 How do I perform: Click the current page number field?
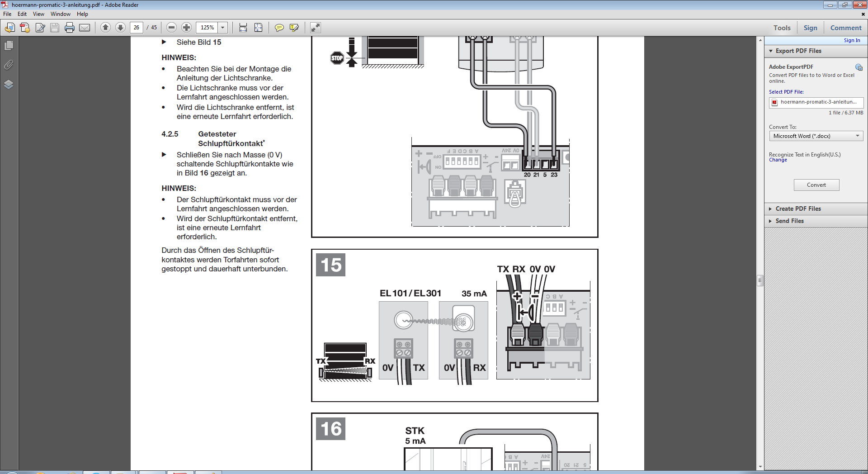click(137, 28)
